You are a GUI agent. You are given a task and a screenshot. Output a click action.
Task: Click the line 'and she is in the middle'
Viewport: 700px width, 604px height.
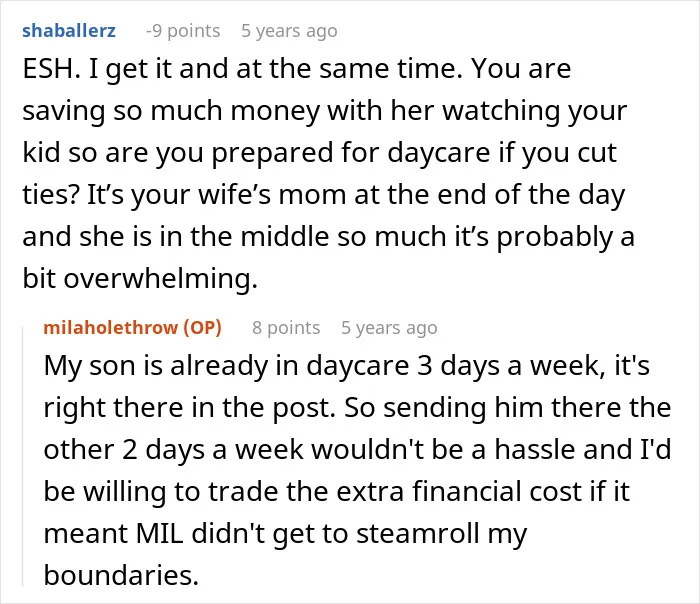point(329,237)
